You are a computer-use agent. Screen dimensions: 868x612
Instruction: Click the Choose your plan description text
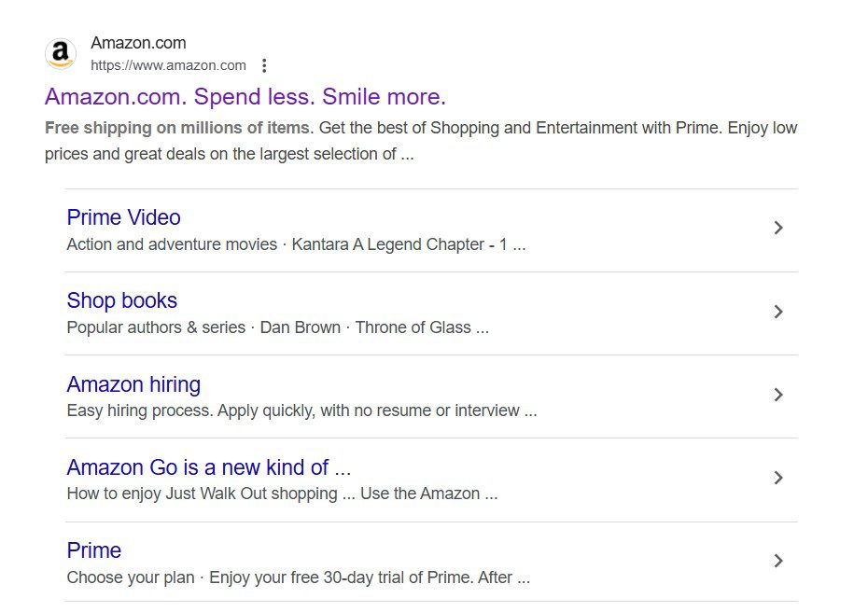click(131, 577)
